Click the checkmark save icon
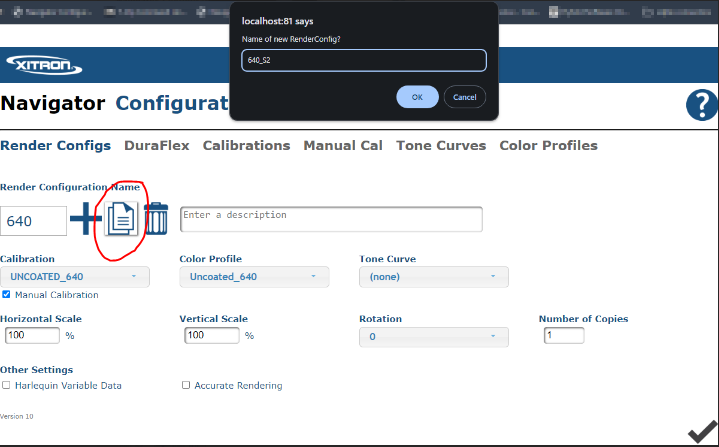This screenshot has width=719, height=447. (702, 431)
